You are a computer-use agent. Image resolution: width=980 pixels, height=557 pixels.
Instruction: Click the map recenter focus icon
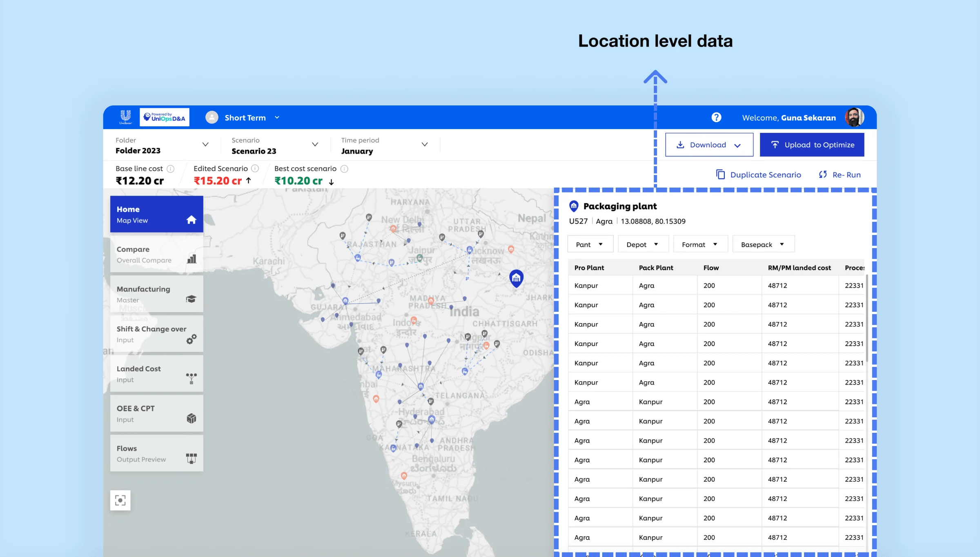coord(120,500)
